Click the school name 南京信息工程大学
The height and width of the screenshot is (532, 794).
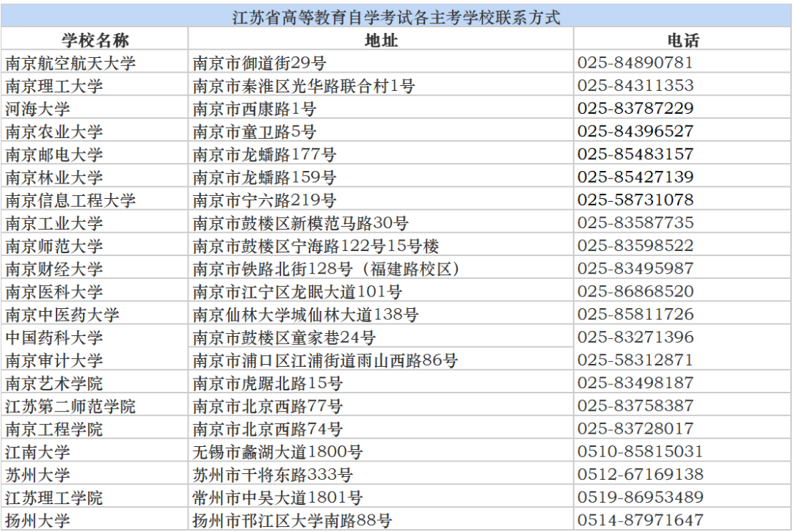(x=70, y=200)
